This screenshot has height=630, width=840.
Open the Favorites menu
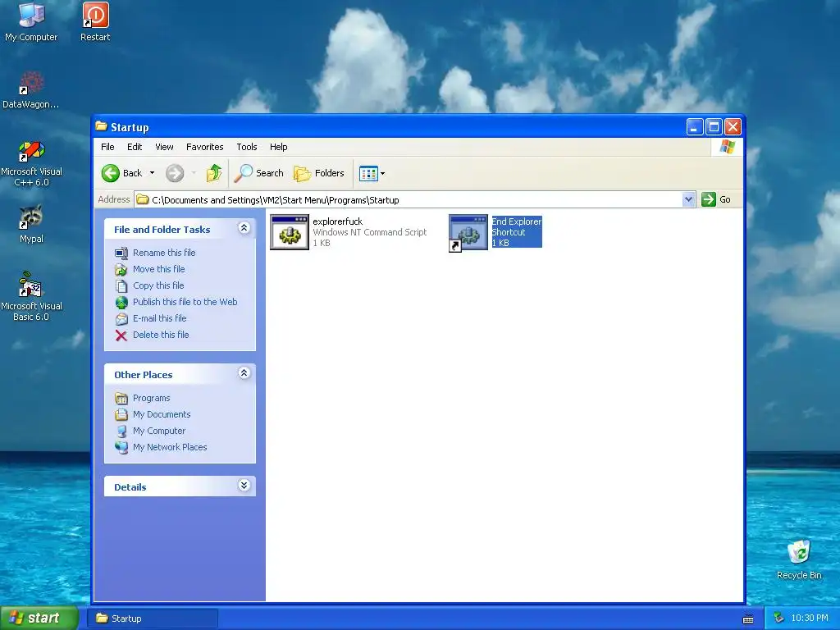point(204,147)
